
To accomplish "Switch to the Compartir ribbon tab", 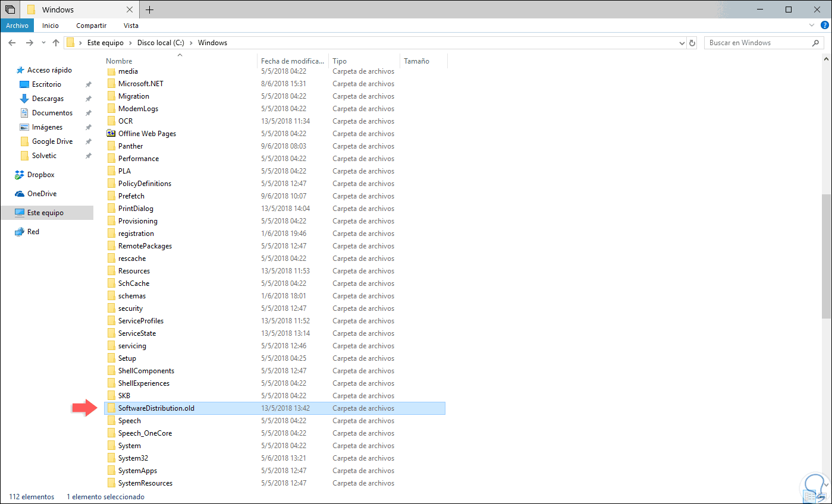I will (x=91, y=26).
